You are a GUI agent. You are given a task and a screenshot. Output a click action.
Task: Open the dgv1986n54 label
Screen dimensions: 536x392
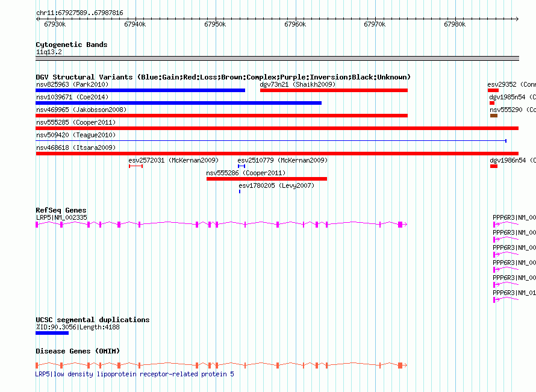tap(513, 160)
